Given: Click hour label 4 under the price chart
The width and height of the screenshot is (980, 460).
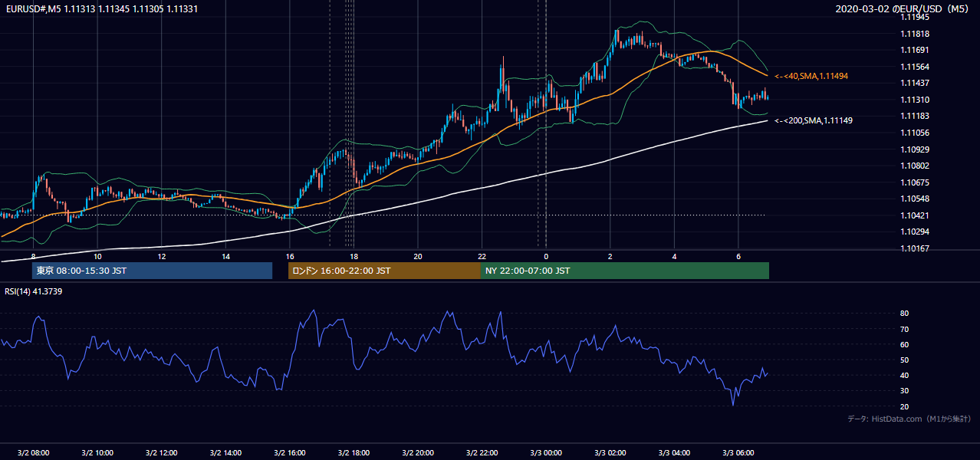Looking at the screenshot, I should 674,256.
